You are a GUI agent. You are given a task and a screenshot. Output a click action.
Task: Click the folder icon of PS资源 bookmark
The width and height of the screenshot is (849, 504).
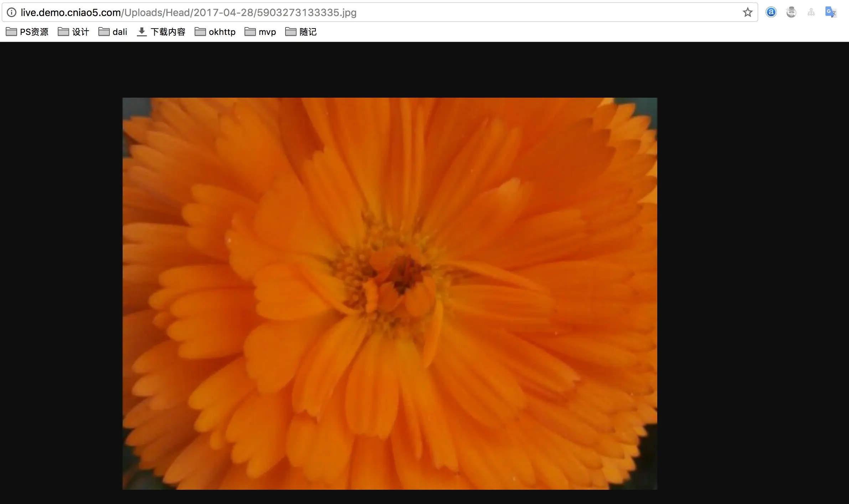11,32
